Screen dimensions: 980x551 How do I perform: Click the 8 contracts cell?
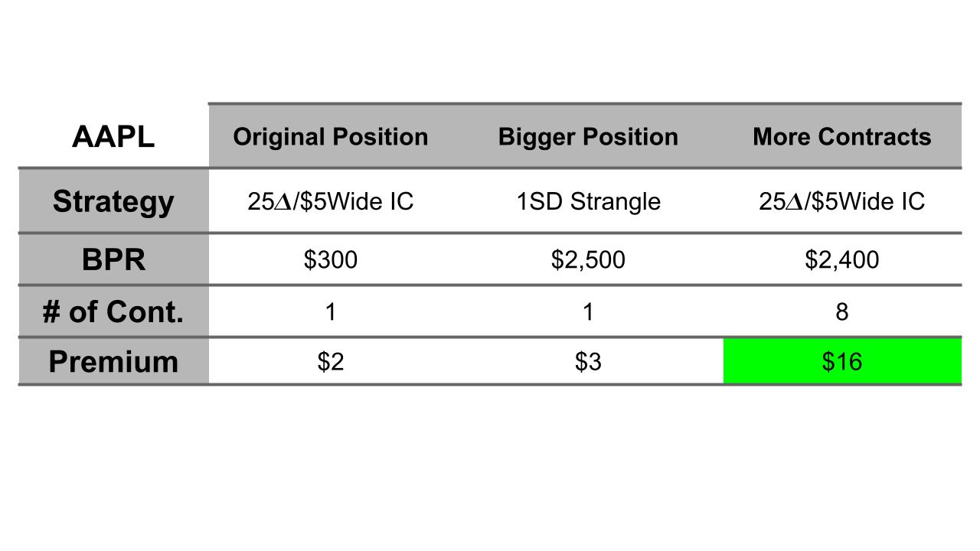pos(841,311)
